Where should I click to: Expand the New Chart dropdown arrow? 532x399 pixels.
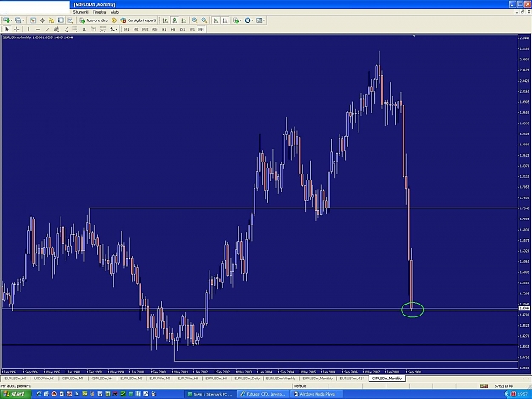(x=11, y=20)
